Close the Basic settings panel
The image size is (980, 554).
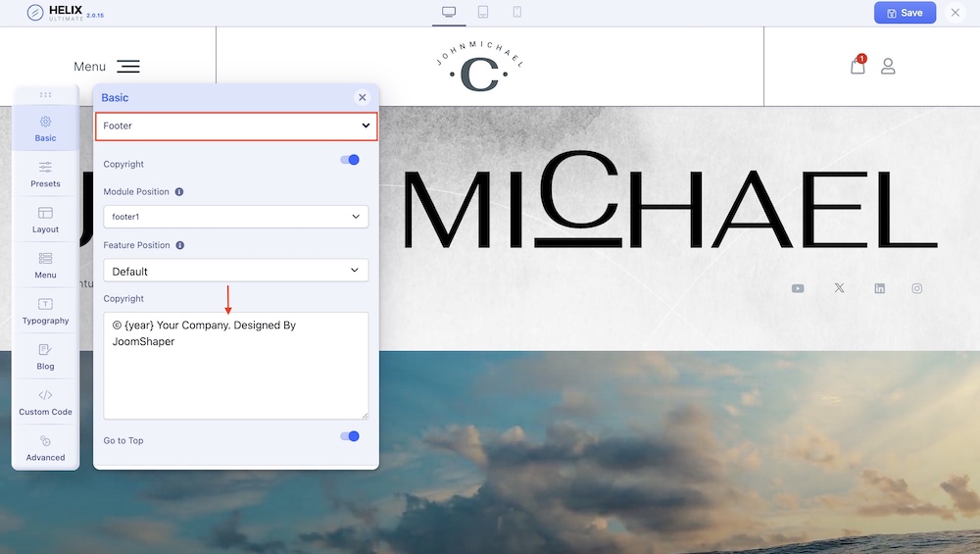pyautogui.click(x=362, y=97)
